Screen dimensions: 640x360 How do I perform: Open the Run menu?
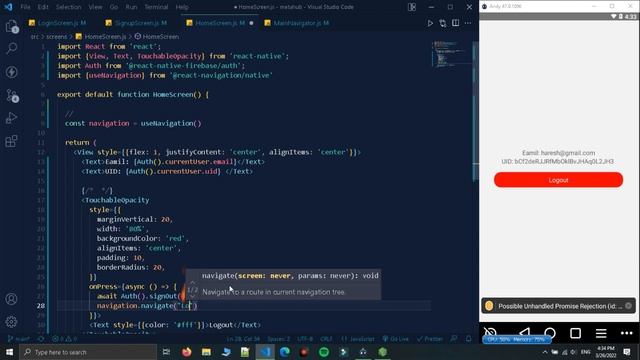(x=131, y=7)
